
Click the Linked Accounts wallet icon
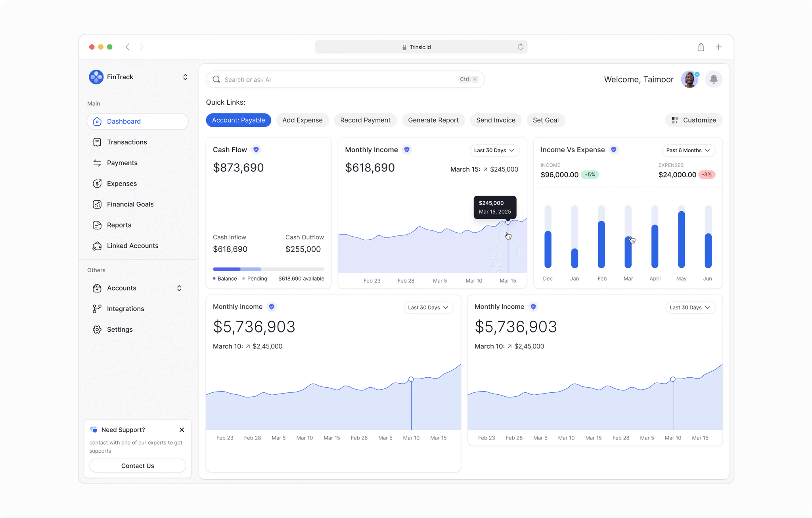click(x=97, y=246)
